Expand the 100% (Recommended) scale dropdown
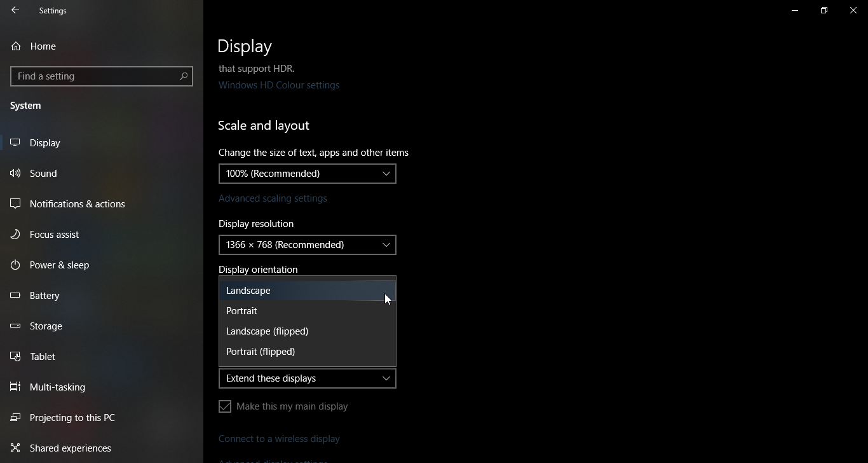868x463 pixels. 307,174
